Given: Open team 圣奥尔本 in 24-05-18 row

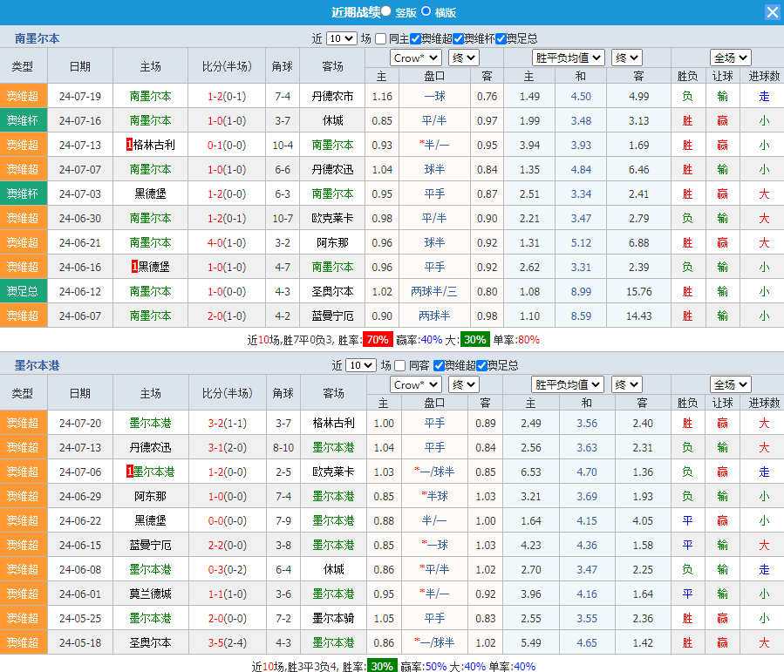Looking at the screenshot, I should point(150,642).
